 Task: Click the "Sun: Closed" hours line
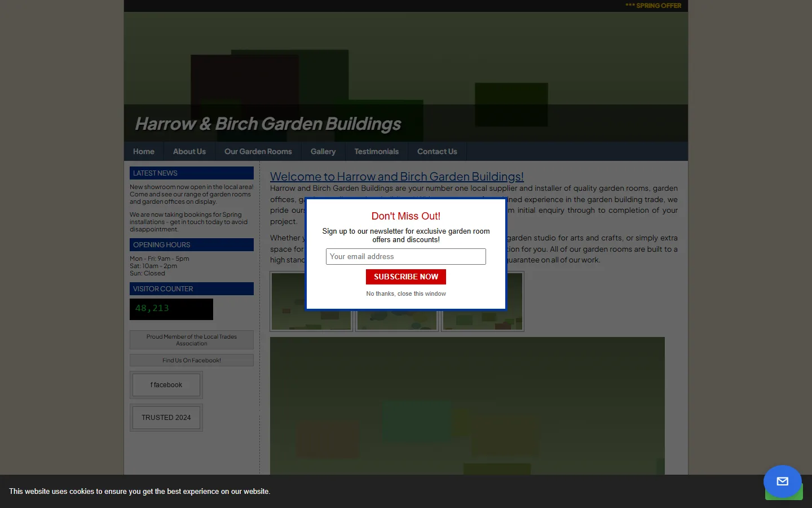tap(147, 273)
